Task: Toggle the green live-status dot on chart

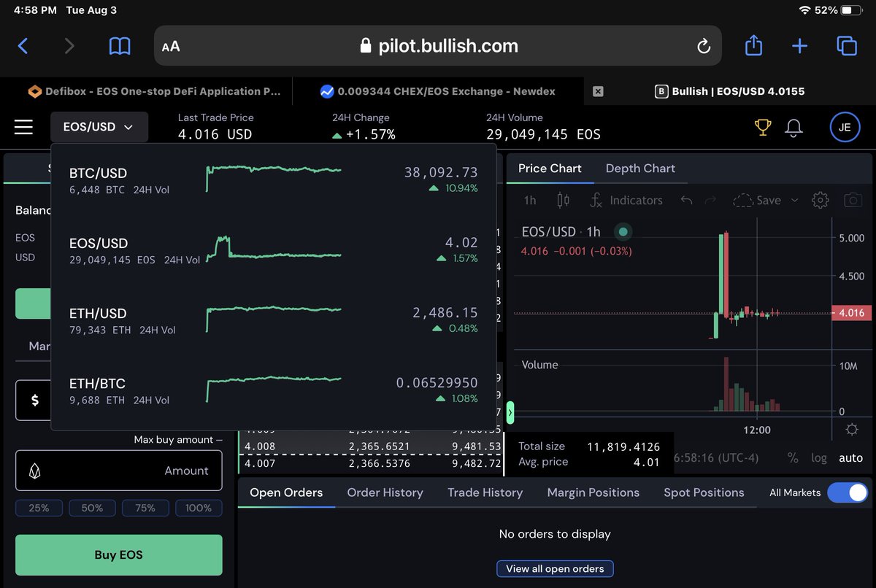Action: click(x=623, y=232)
